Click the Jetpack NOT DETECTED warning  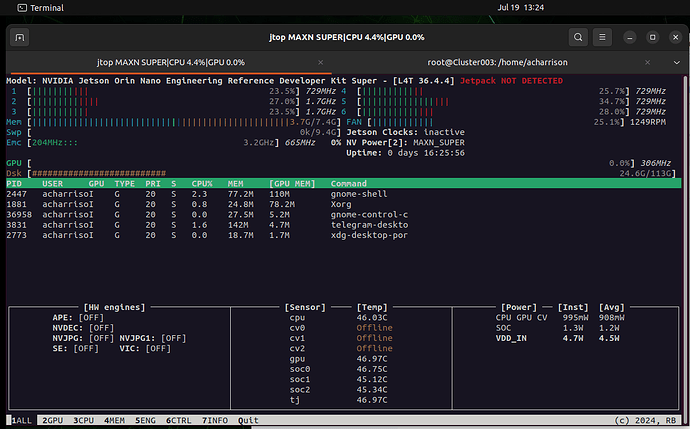[511, 81]
